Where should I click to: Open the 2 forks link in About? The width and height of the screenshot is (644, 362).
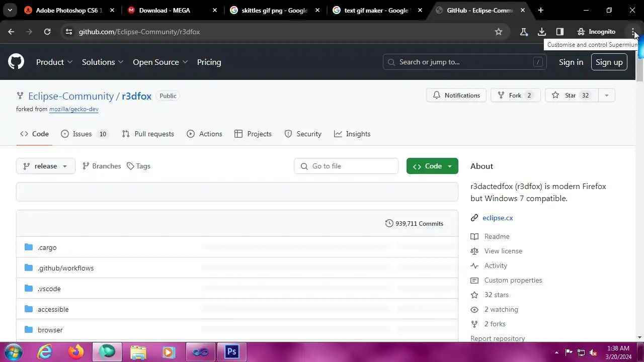pos(488,324)
